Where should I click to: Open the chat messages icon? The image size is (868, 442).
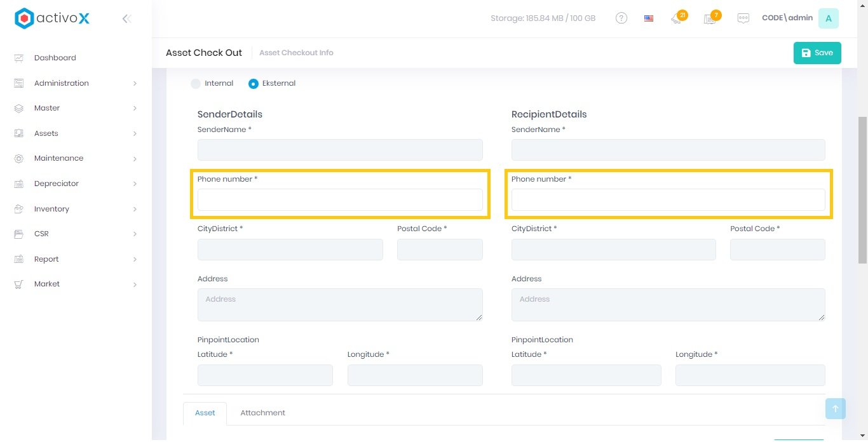click(x=743, y=18)
